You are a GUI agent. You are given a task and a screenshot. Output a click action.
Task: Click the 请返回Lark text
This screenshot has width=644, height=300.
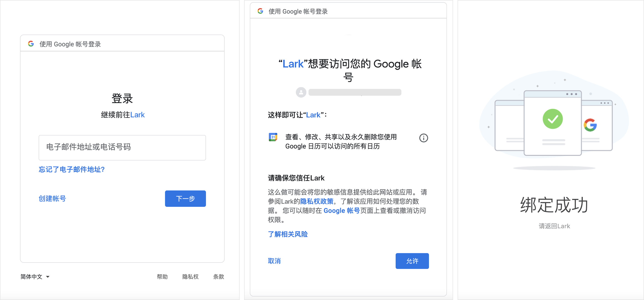(554, 226)
